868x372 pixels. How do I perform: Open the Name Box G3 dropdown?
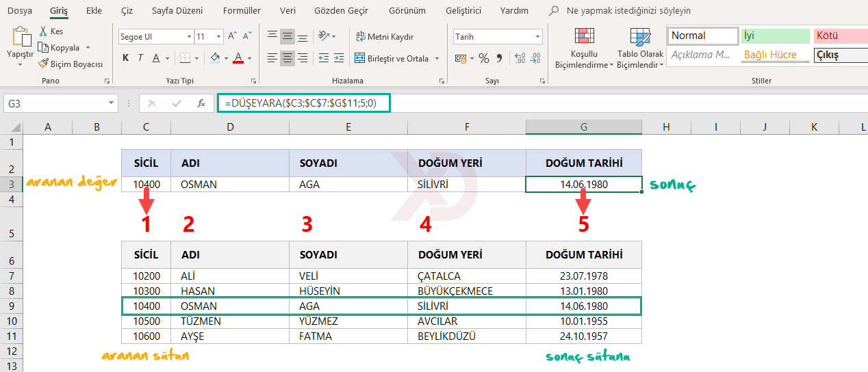click(x=112, y=103)
